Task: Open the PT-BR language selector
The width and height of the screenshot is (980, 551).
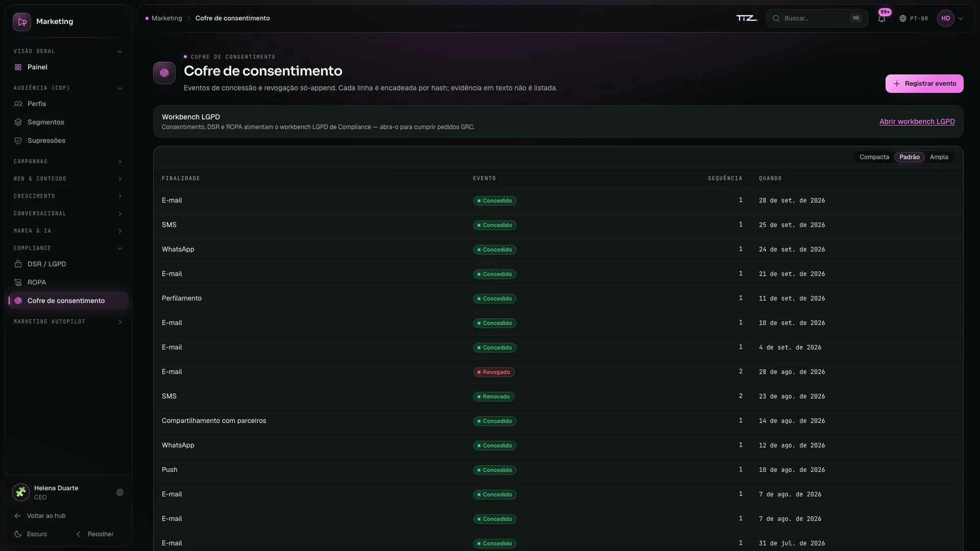Action: (x=914, y=18)
